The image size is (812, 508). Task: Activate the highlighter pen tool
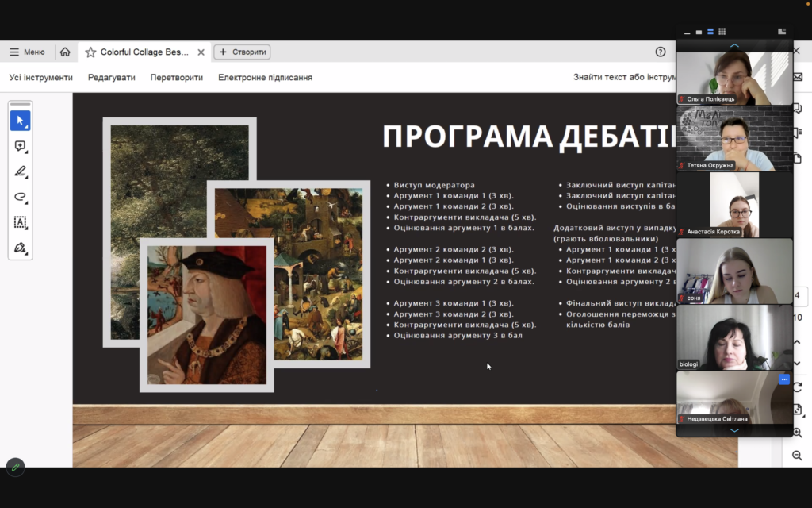(20, 171)
